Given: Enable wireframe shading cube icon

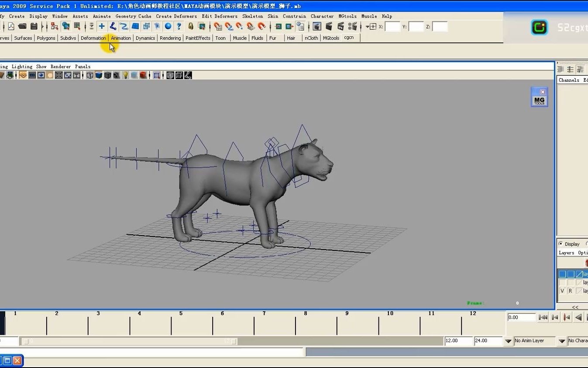Looking at the screenshot, I should tap(90, 75).
